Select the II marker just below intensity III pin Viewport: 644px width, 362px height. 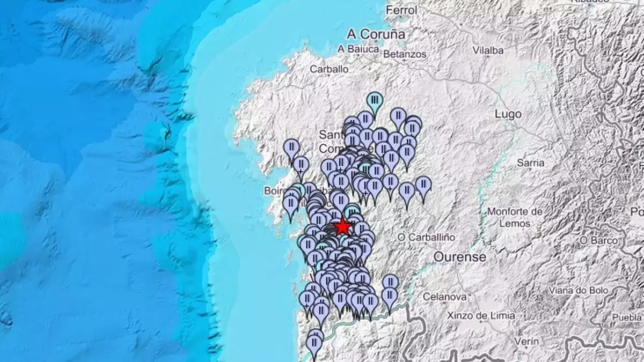click(365, 119)
